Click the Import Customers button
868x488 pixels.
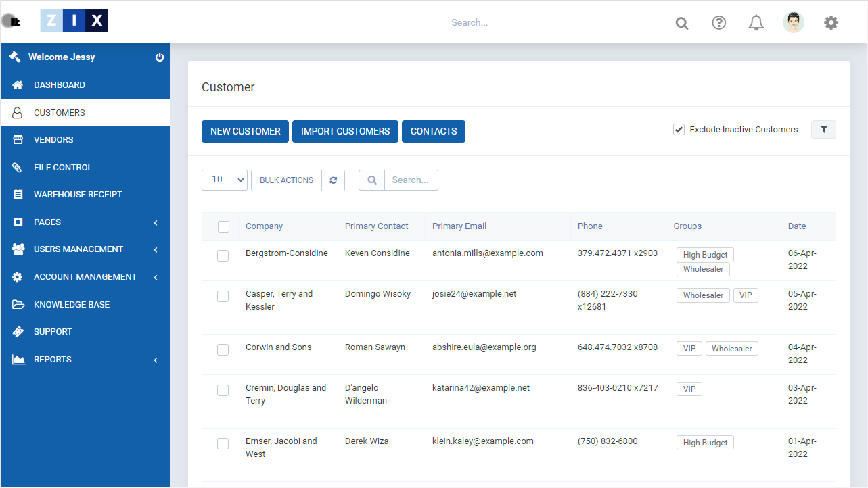pos(345,132)
